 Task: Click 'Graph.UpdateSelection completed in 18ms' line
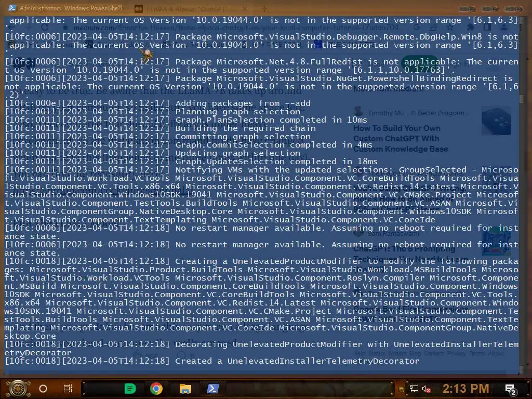tap(191, 162)
